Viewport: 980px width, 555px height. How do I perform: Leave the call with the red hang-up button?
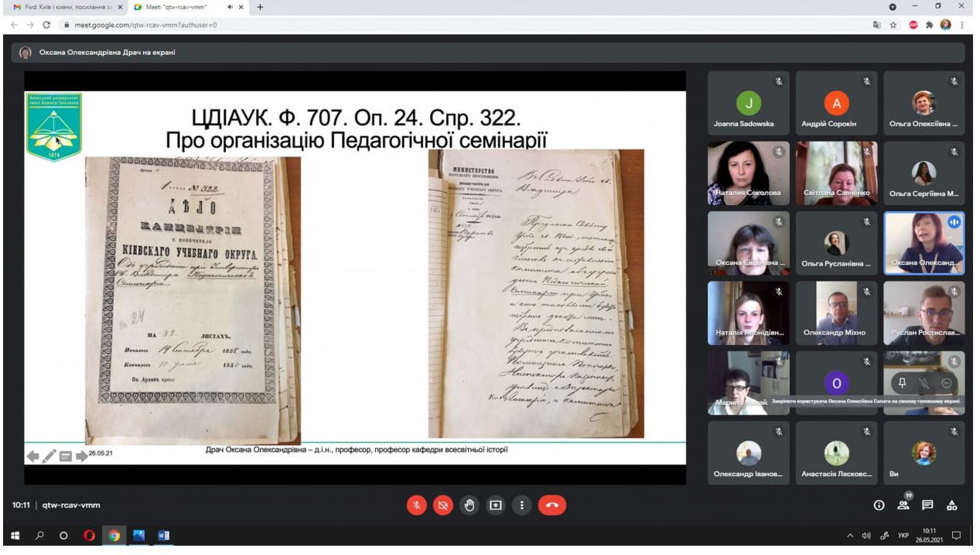[x=551, y=505]
